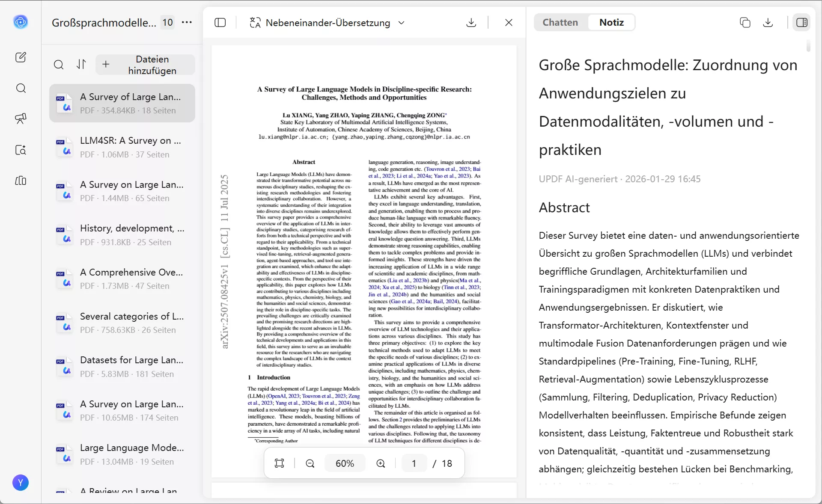Click the page number input field
This screenshot has width=822, height=504.
[x=414, y=463]
